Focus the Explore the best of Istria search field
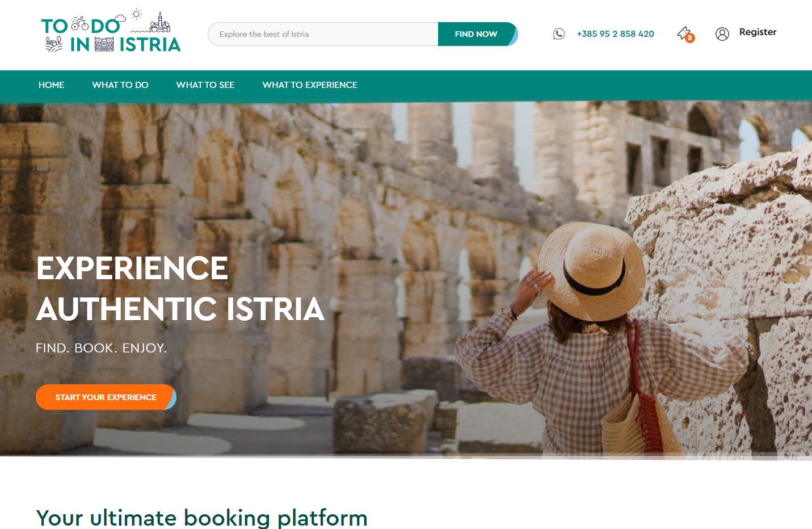The image size is (812, 529). tap(323, 34)
